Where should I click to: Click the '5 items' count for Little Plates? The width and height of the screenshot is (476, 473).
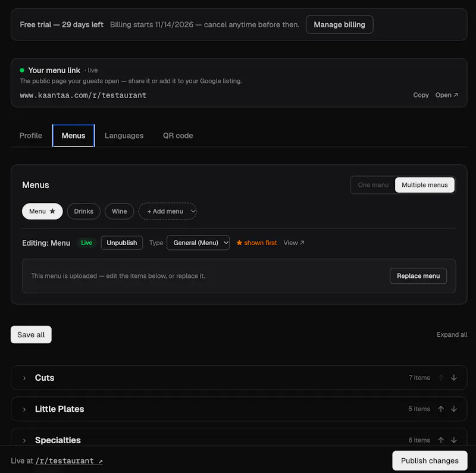point(419,409)
